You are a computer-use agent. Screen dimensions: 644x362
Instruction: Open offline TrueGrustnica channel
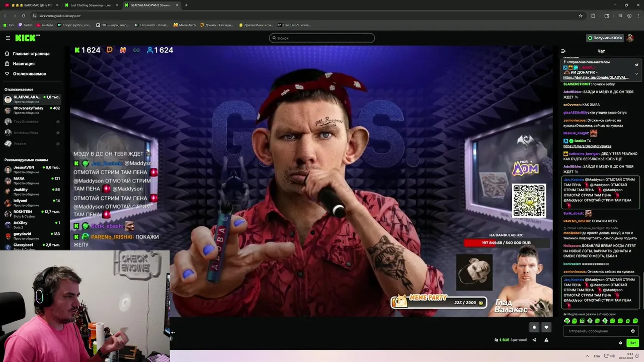[x=32, y=121]
